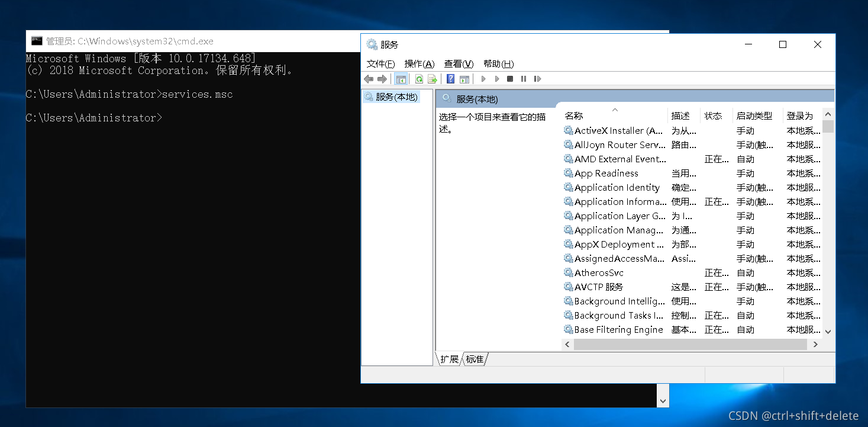The width and height of the screenshot is (868, 427).
Task: Click the cmd.exe window title bar icon
Action: coord(37,41)
